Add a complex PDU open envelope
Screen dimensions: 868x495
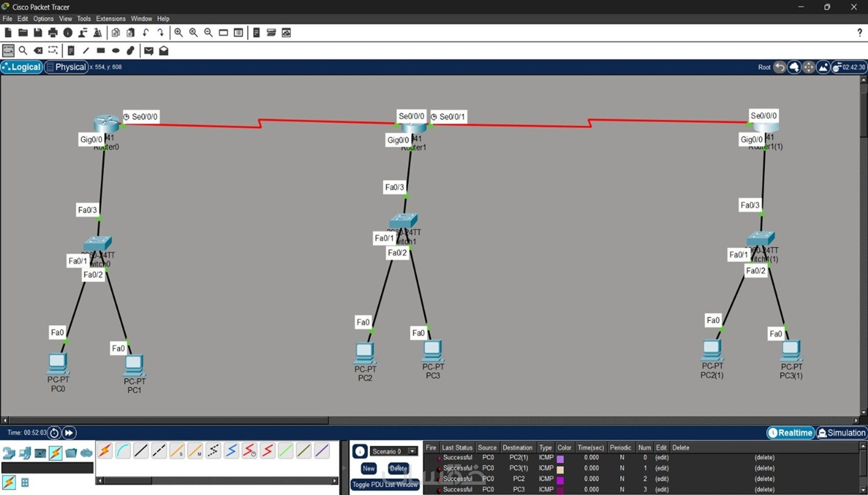point(163,51)
